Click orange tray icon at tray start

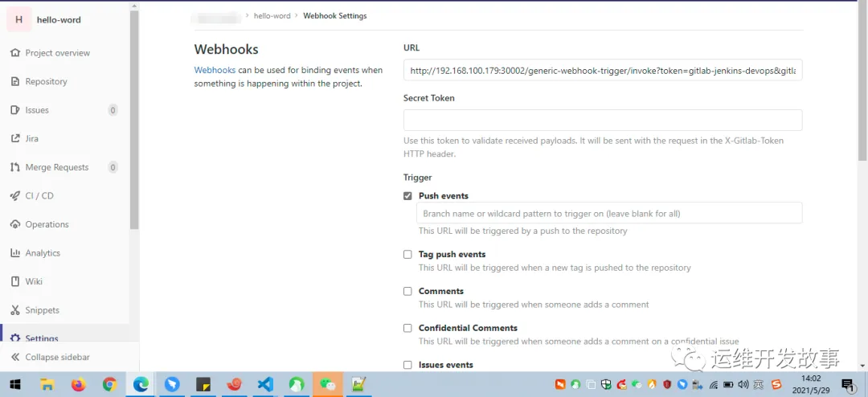tap(560, 384)
